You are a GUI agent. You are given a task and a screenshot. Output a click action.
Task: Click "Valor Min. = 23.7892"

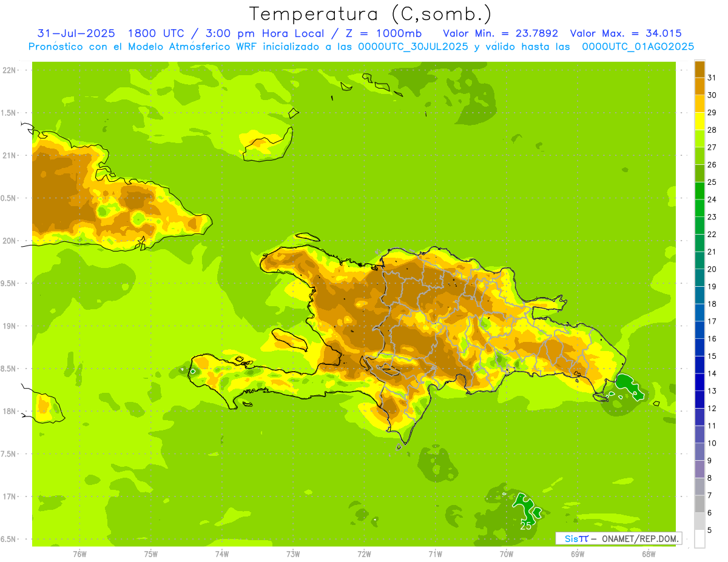point(501,33)
